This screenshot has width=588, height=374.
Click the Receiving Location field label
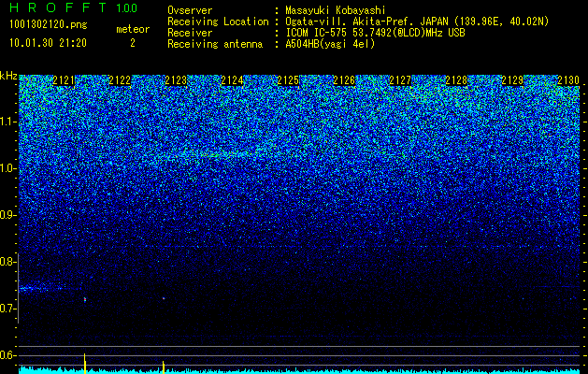pos(218,22)
